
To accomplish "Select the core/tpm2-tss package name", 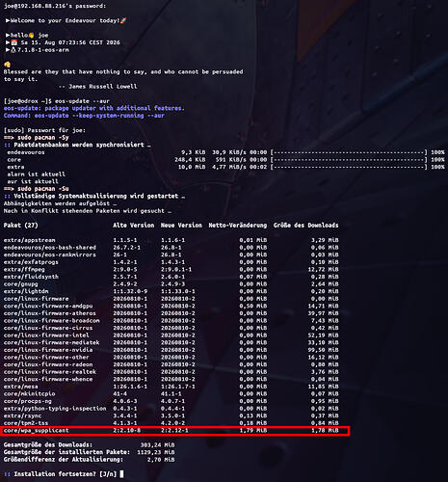I will [26, 423].
